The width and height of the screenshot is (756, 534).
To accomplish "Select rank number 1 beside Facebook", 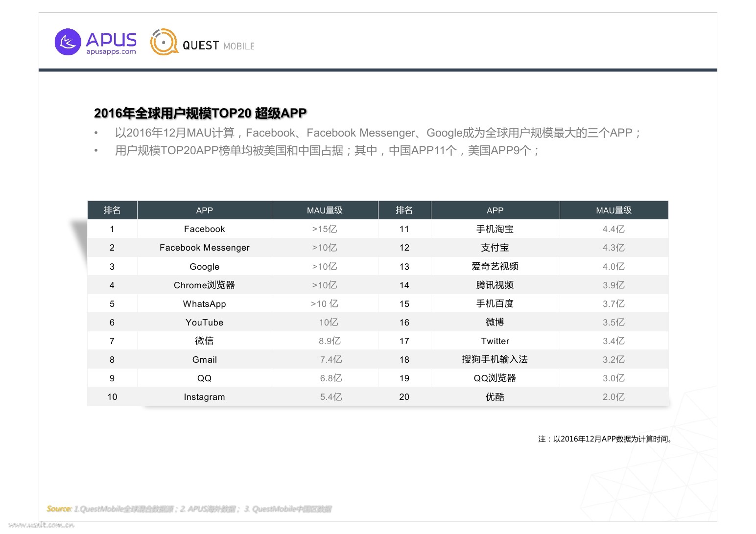I will pos(112,229).
